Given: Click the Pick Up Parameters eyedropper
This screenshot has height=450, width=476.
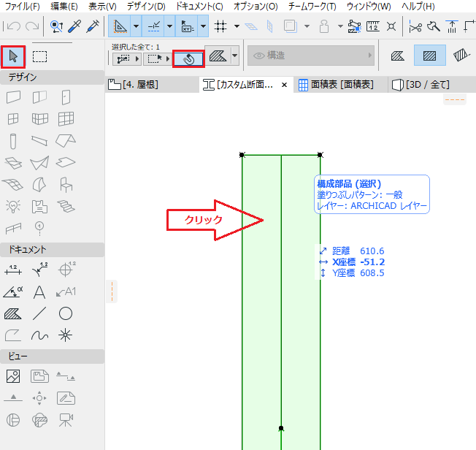Looking at the screenshot, I should (74, 26).
